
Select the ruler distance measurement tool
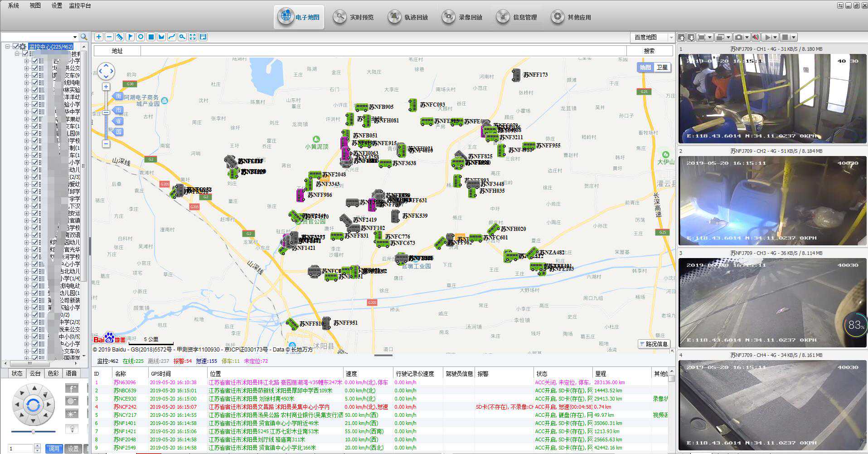(x=120, y=37)
